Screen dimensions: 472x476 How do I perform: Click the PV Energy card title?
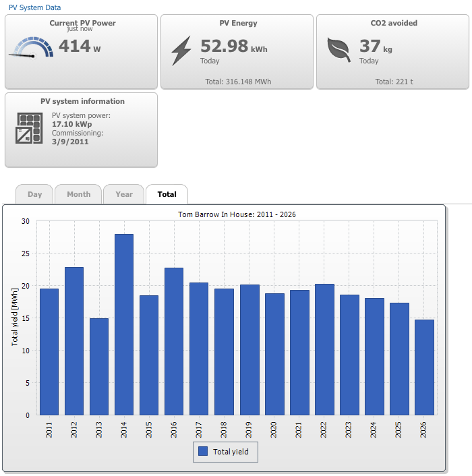[238, 23]
